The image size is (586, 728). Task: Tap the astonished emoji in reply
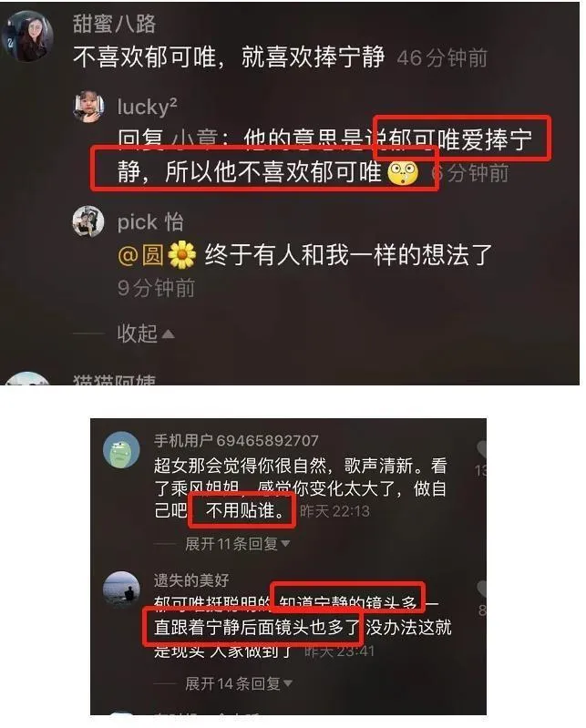tap(403, 173)
